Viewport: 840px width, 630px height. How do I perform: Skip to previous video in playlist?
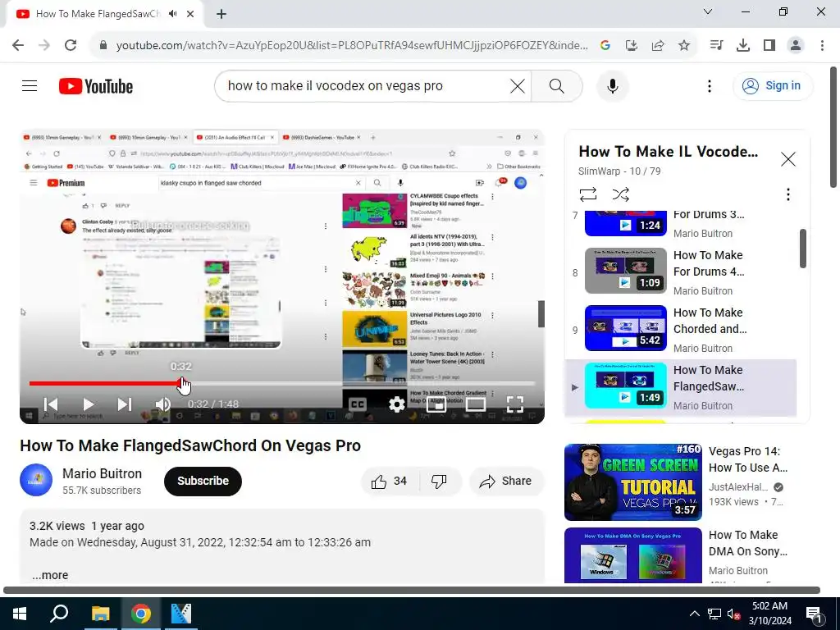pos(51,404)
